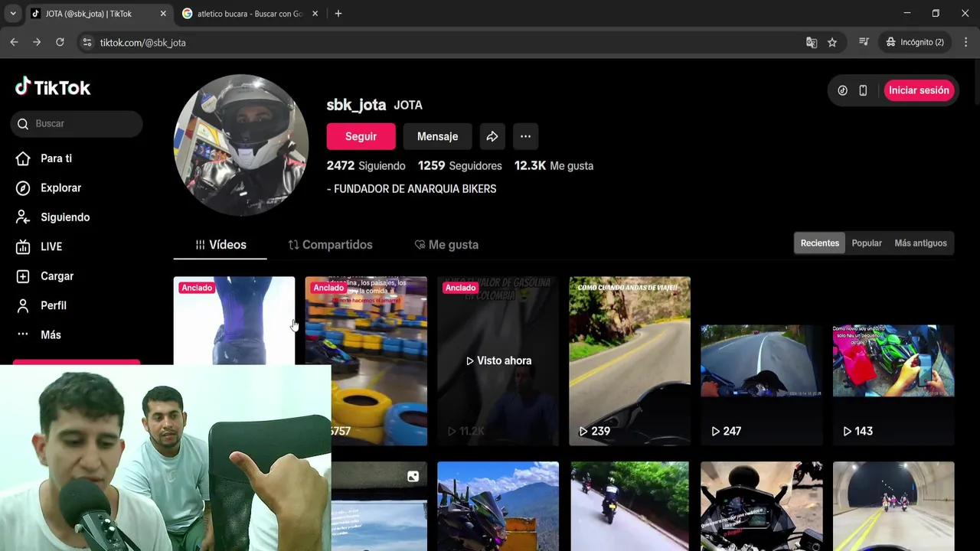Sort videos by Recientes

pos(820,243)
